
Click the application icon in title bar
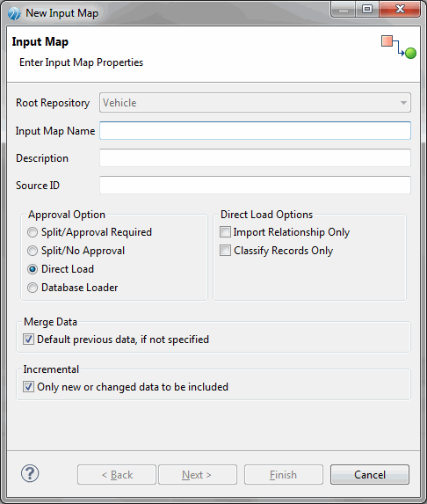coord(14,13)
